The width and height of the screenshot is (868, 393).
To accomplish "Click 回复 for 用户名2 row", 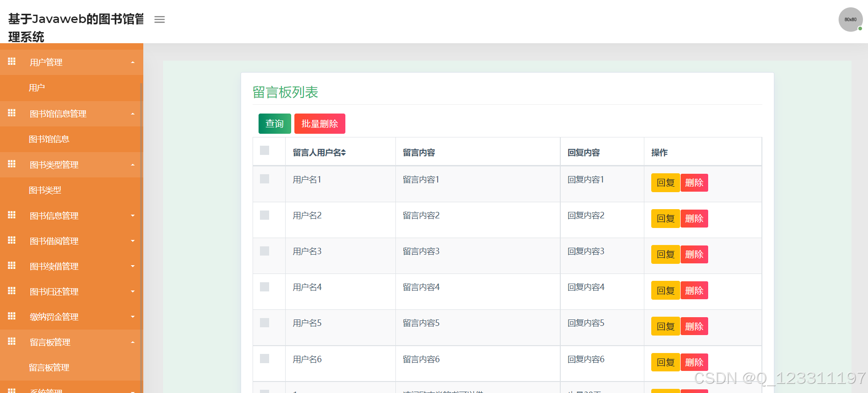I will coord(665,218).
